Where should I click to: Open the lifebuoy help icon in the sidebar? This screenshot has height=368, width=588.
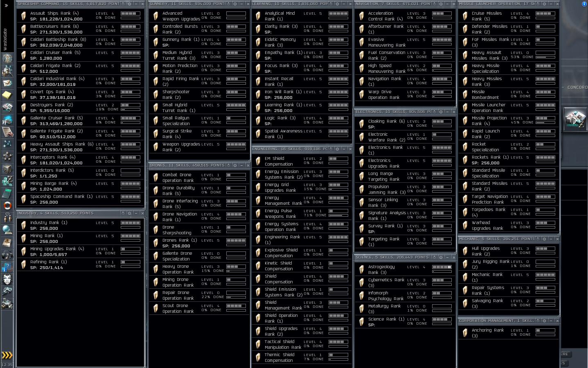pos(7,205)
